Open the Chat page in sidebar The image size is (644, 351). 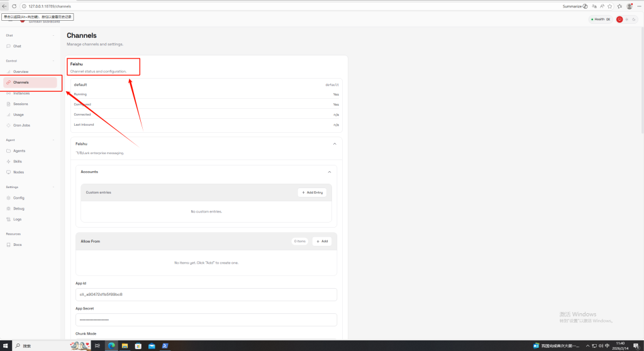click(17, 47)
